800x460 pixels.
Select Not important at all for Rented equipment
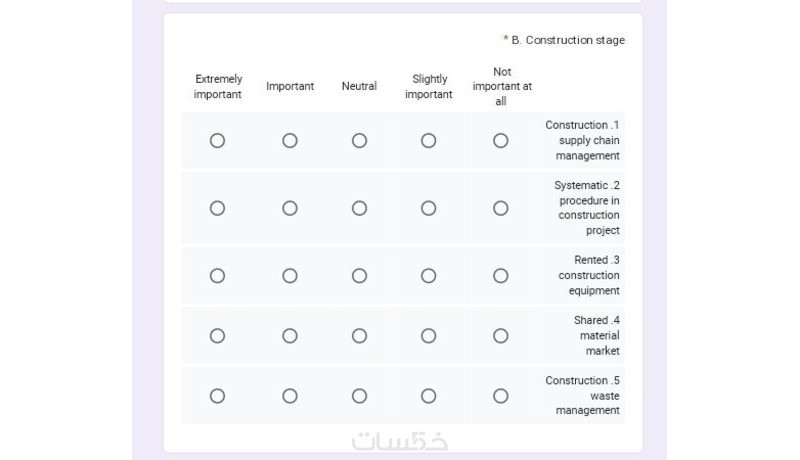point(501,276)
